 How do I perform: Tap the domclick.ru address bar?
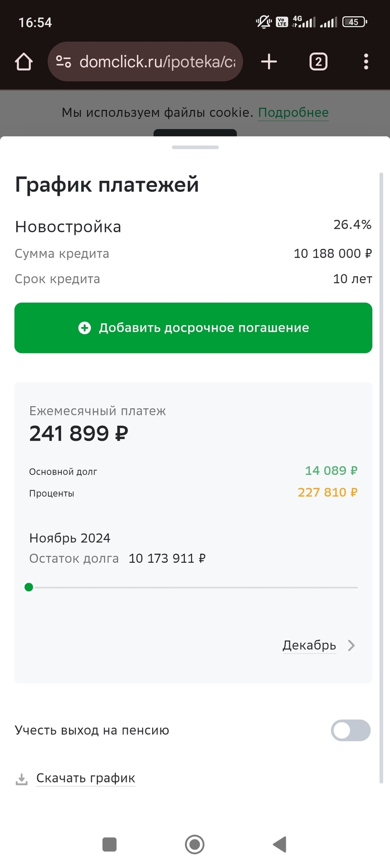(156, 61)
